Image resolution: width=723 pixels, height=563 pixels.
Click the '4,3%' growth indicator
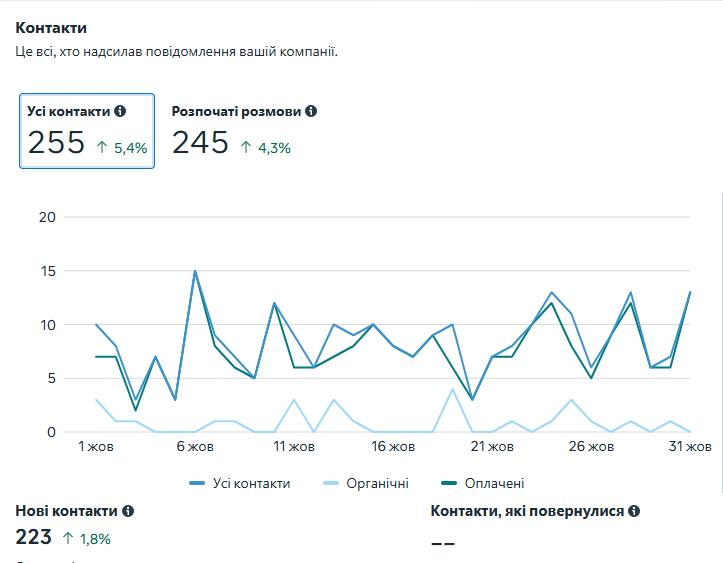coord(266,148)
